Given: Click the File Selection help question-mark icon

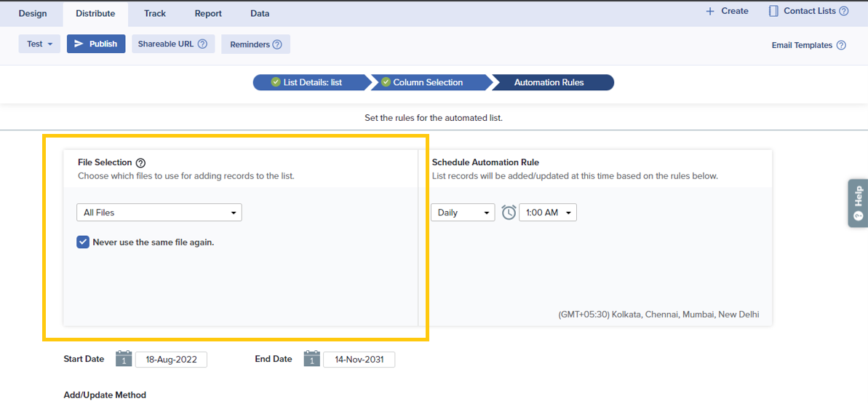Looking at the screenshot, I should tap(140, 163).
